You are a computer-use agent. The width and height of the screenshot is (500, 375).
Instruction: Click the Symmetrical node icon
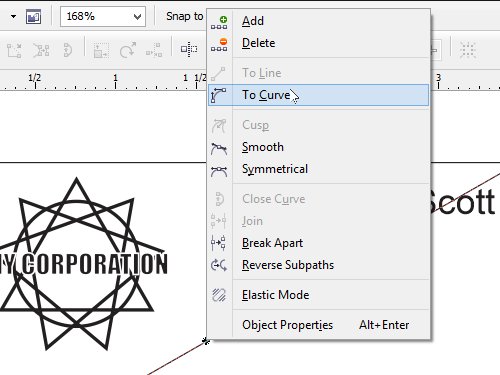coord(219,171)
